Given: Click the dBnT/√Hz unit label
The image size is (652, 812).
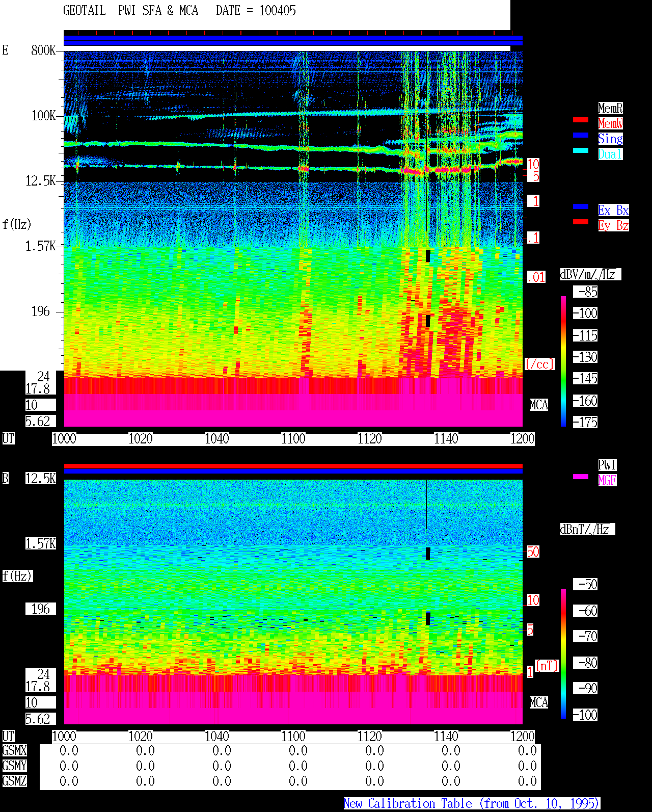Looking at the screenshot, I should coord(587,529).
